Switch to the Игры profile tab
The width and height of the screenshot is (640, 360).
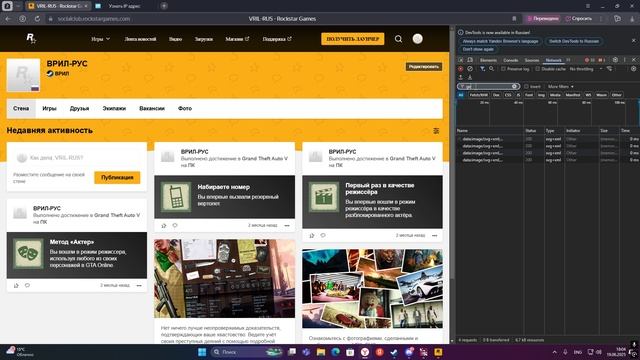tap(49, 109)
